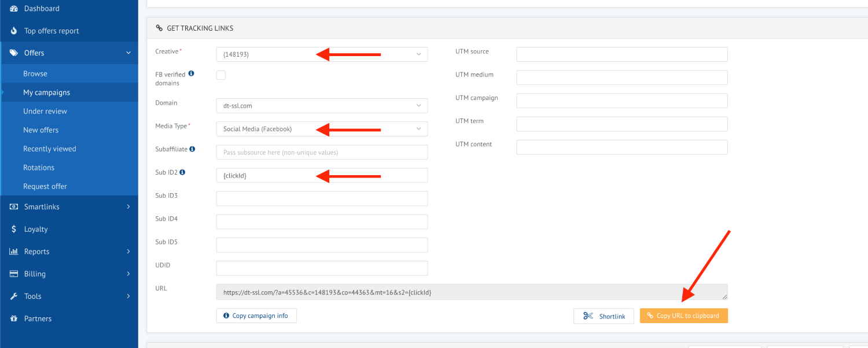Click Copy campaign info button
The width and height of the screenshot is (868, 348).
click(x=256, y=316)
